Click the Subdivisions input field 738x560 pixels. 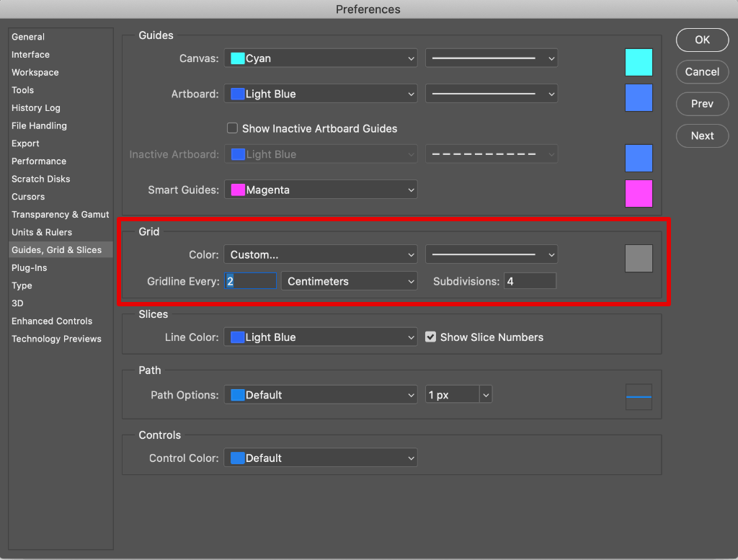(530, 282)
